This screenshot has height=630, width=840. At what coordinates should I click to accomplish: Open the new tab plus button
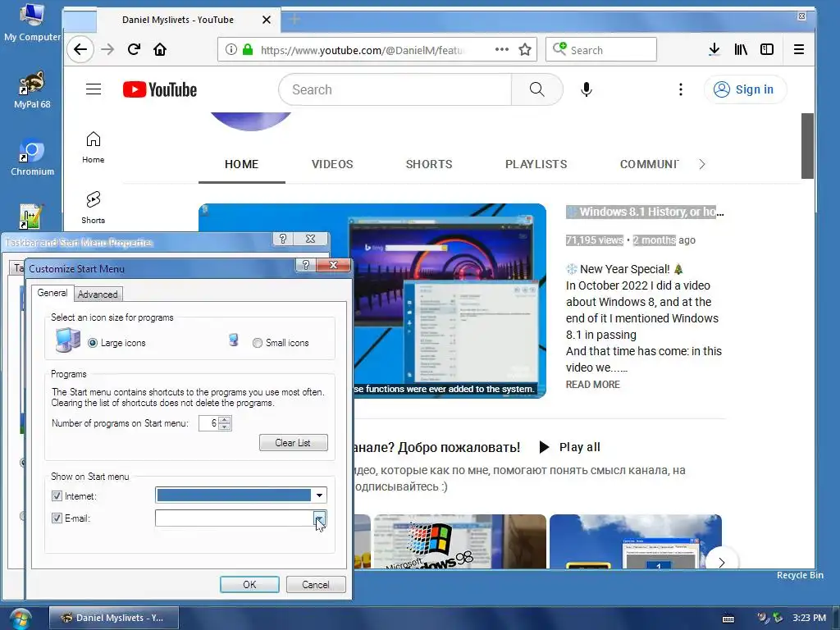pyautogui.click(x=294, y=20)
